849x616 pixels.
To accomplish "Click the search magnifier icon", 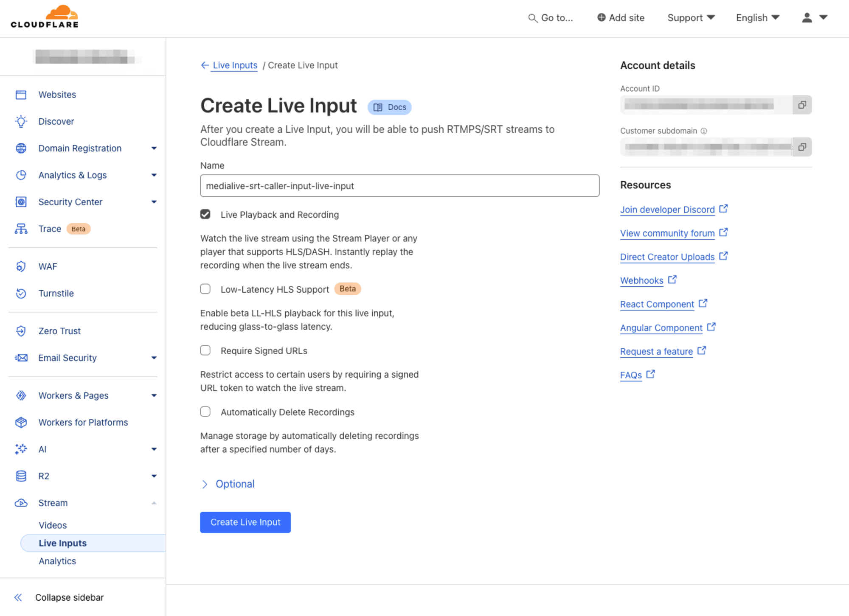I will click(532, 18).
